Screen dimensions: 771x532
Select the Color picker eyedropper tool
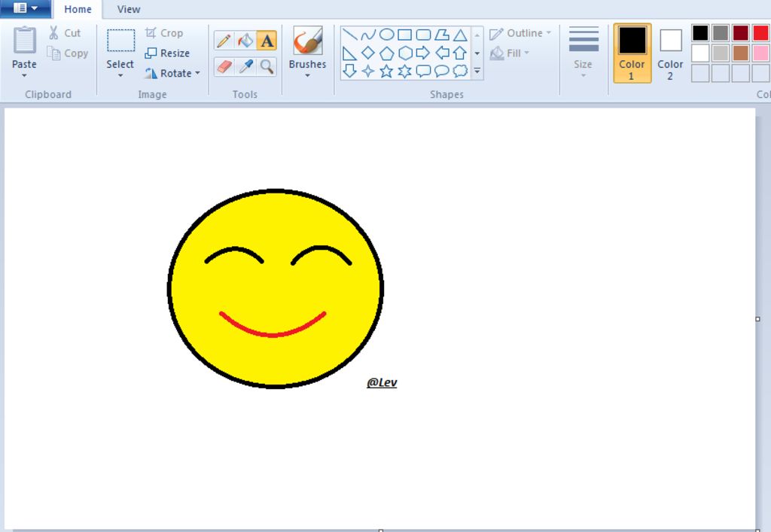coord(245,66)
